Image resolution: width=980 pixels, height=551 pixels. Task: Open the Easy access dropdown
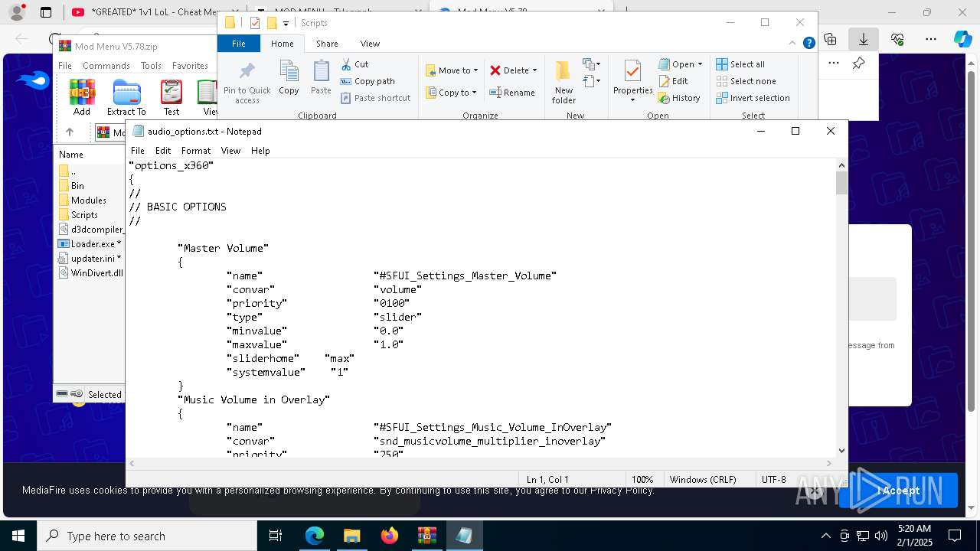(592, 80)
